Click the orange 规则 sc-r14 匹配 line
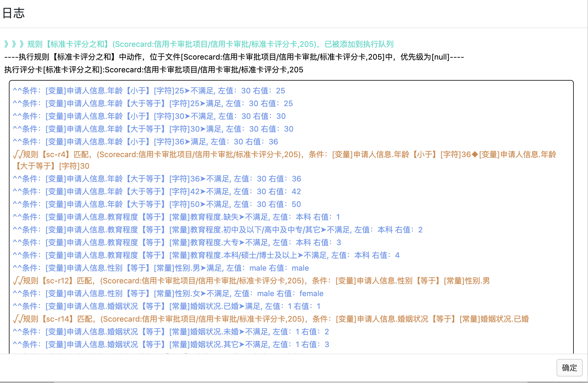 click(271, 319)
